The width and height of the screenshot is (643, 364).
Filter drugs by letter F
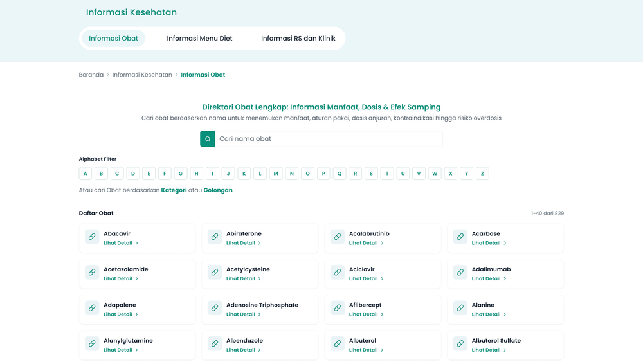click(165, 174)
